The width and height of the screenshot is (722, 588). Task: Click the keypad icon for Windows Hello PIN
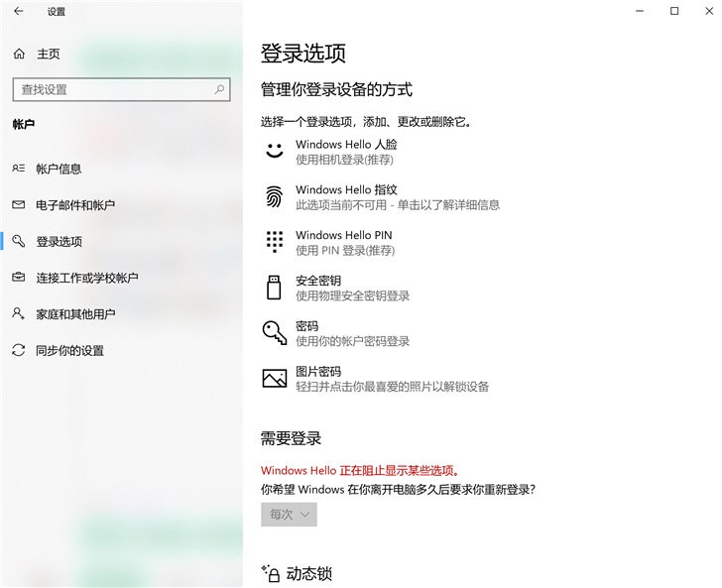(x=275, y=242)
